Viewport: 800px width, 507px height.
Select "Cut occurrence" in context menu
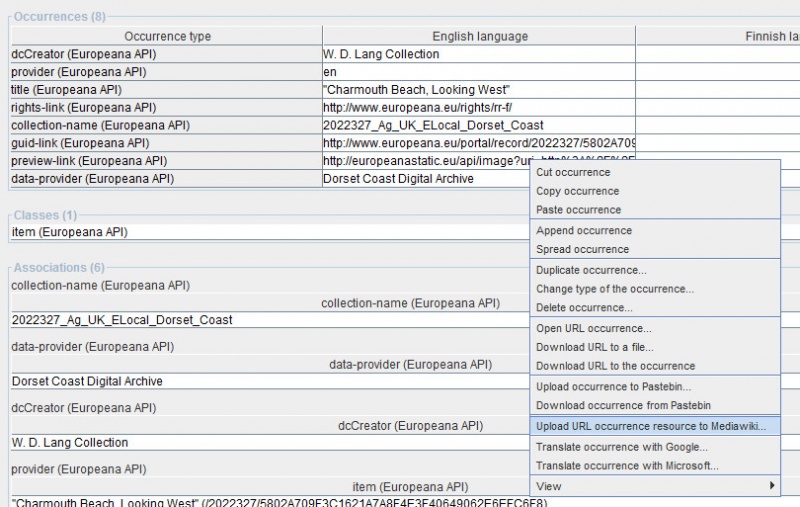click(x=573, y=172)
